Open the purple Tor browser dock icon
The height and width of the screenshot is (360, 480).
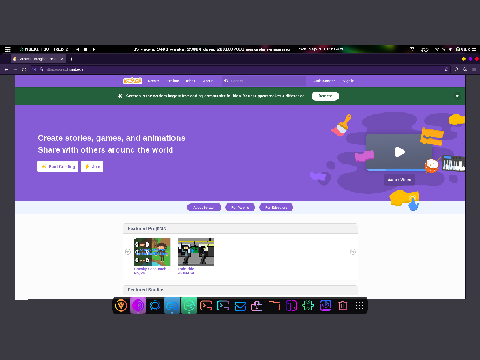(138, 306)
